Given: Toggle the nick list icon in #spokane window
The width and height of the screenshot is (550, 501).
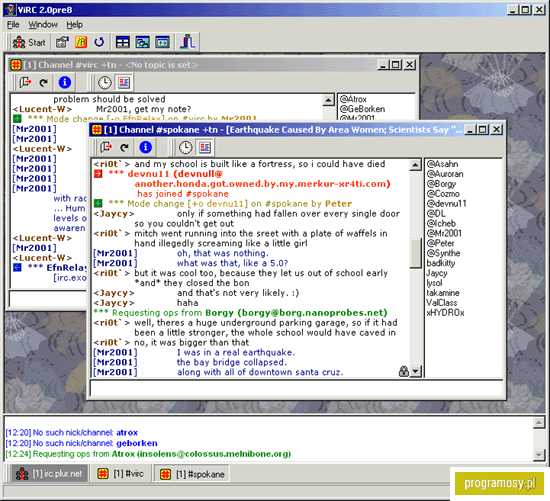Looking at the screenshot, I should 205,147.
